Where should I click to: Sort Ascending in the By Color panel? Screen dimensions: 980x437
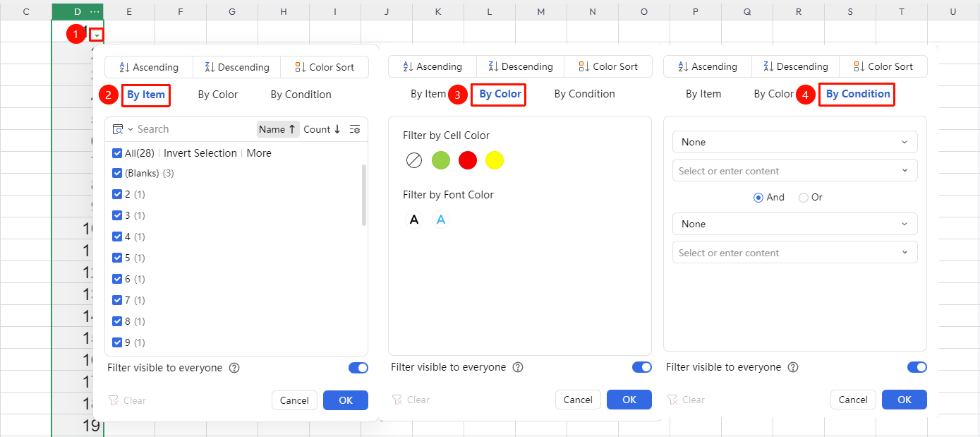click(x=432, y=66)
